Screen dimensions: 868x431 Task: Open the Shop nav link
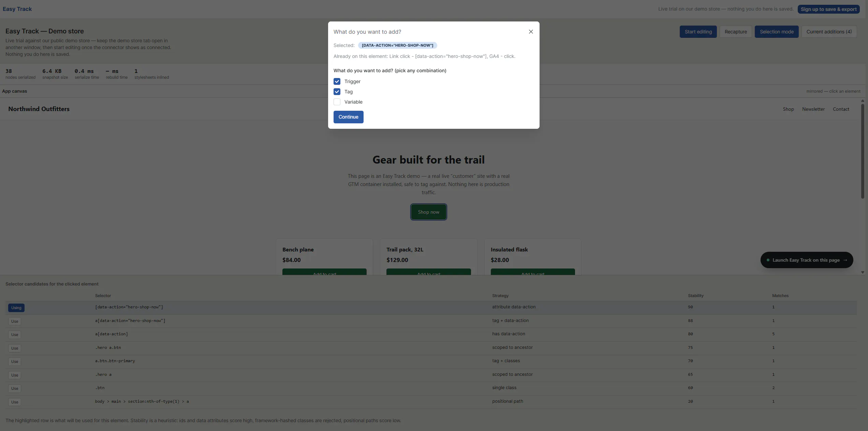click(788, 109)
